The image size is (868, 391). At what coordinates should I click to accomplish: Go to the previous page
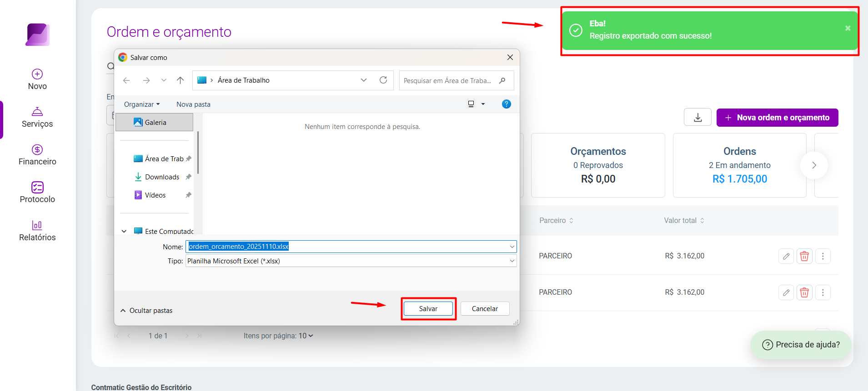click(x=129, y=336)
